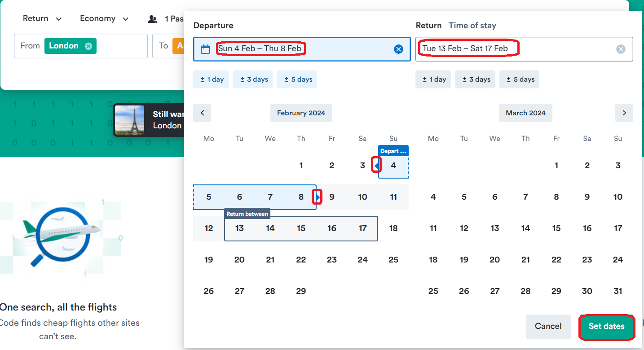644x350 pixels.
Task: Clear the departure date range field
Action: point(398,49)
